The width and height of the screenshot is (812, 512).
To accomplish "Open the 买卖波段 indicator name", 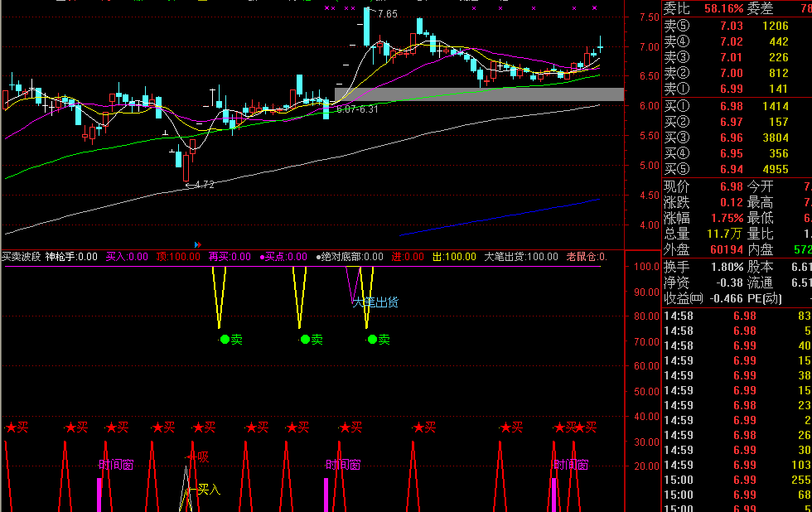I will coord(22,257).
